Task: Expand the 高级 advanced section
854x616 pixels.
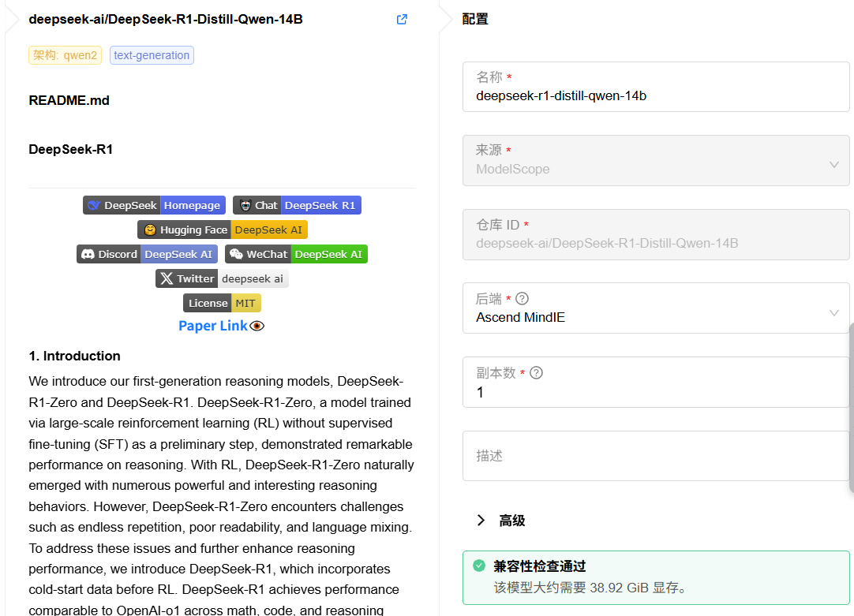Action: pyautogui.click(x=501, y=521)
